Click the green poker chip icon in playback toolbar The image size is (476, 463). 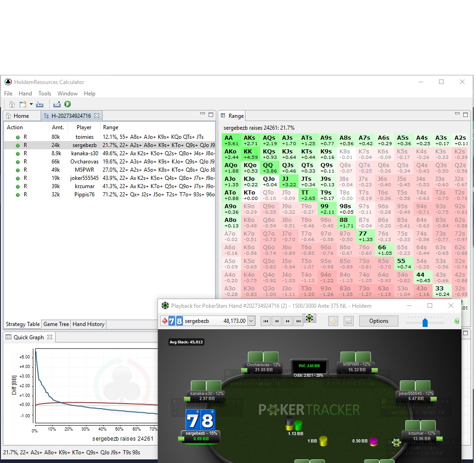(x=309, y=318)
